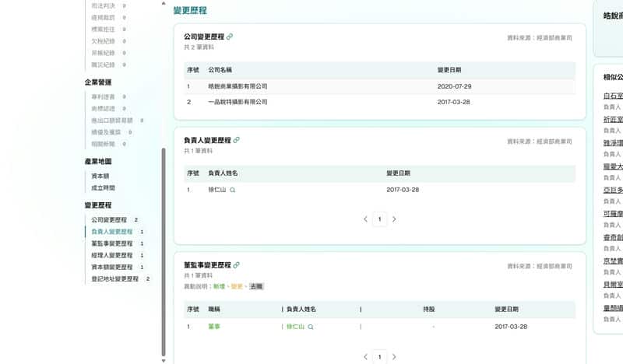The image size is (623, 364).
Task: Click search icon next to 徐仁山 in 負責人 table
Action: (x=233, y=190)
